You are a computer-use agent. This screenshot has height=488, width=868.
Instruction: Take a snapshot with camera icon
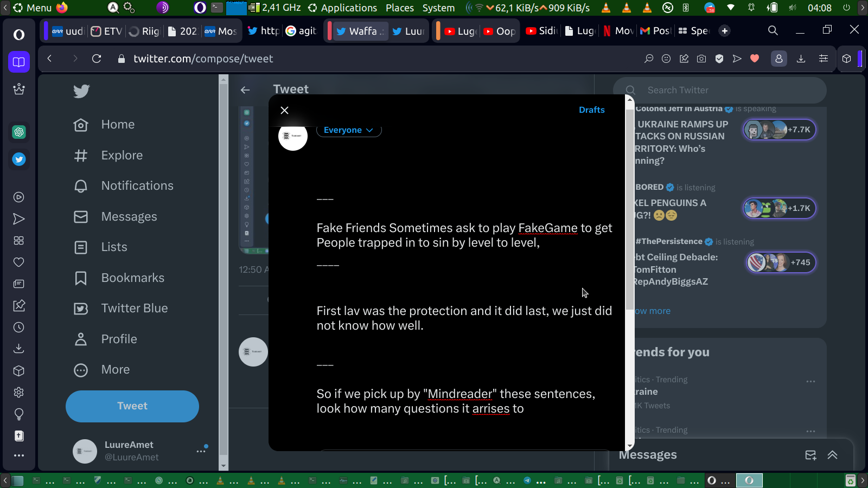pos(701,59)
